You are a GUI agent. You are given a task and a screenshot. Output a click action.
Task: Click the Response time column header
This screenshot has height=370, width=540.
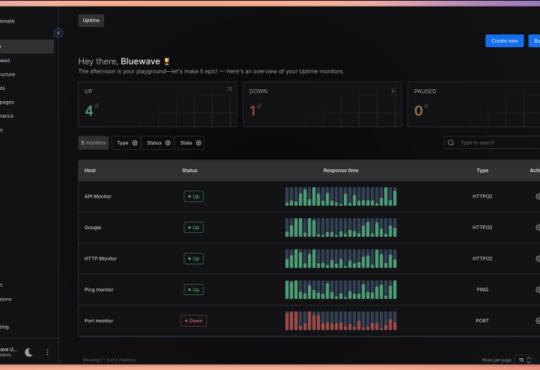tap(341, 171)
